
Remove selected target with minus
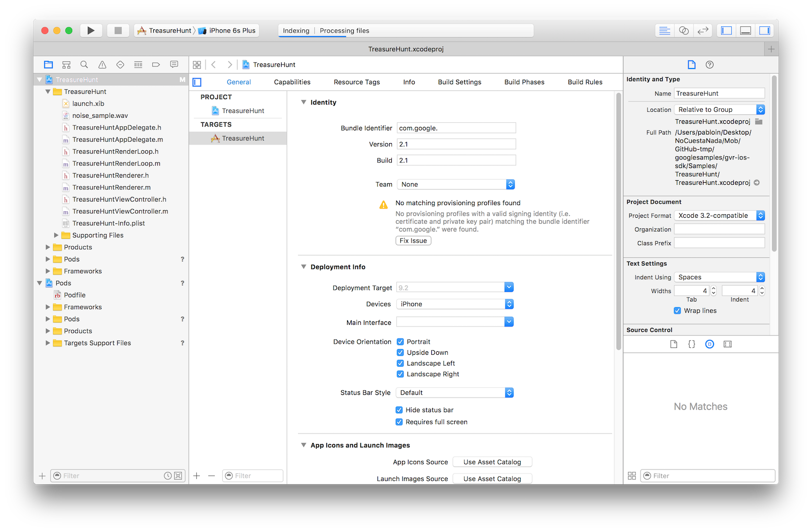(212, 476)
